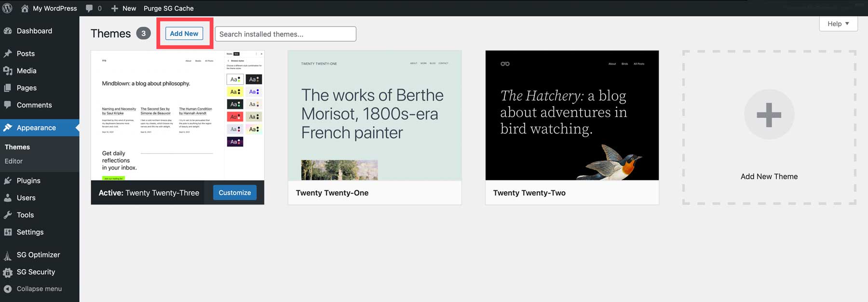
Task: Click the Add New Theme label
Action: [769, 176]
